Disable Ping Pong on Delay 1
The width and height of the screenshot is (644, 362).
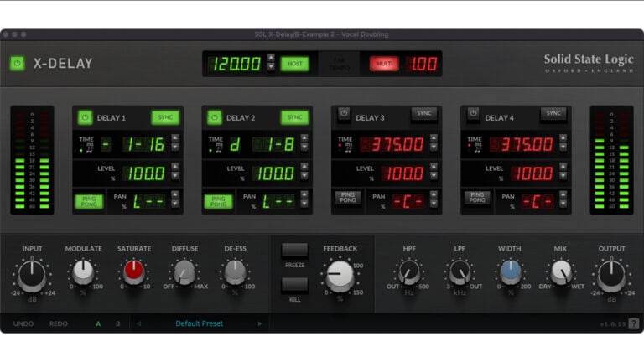pyautogui.click(x=89, y=201)
